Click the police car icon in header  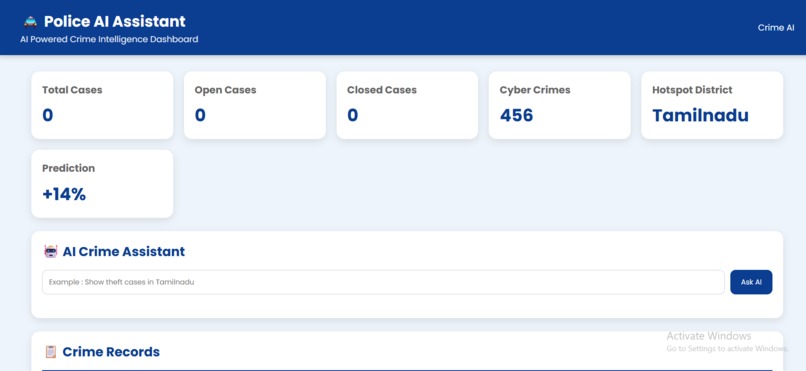coord(30,22)
